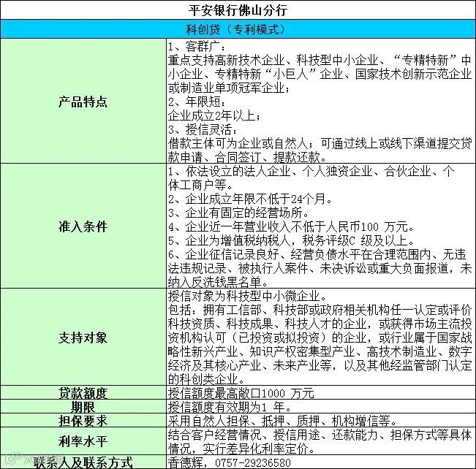Click the line about 税务评级C 级及以上
The width and height of the screenshot is (476, 469).
pos(291,240)
